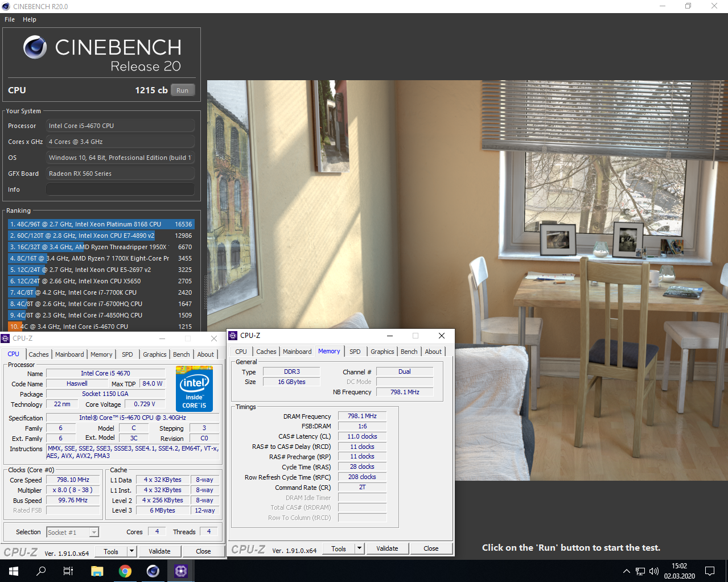Open the File menu in Cinebench

coord(10,19)
